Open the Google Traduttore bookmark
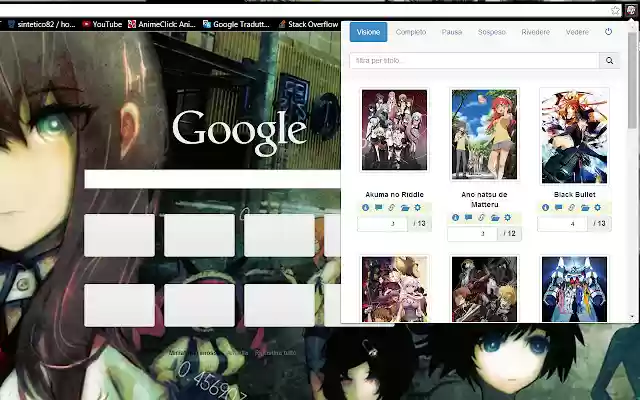Image resolution: width=640 pixels, height=400 pixels. click(x=236, y=24)
